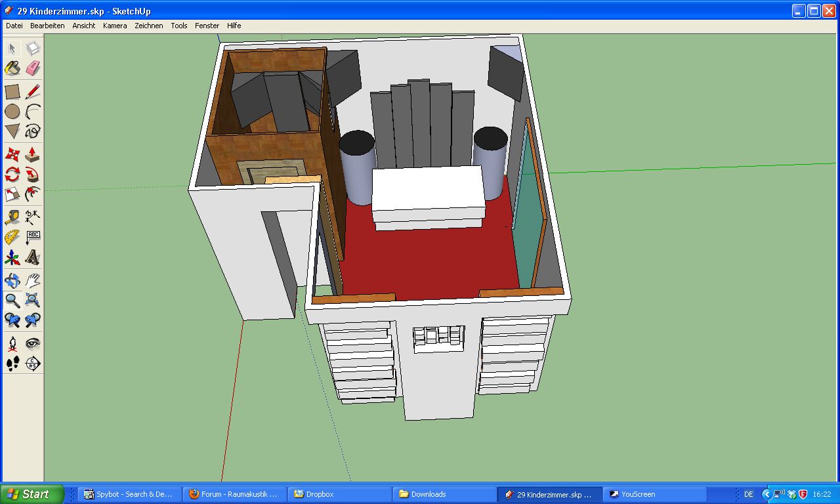Viewport: 840px width, 504px height.
Task: Choose the Make Component tool
Action: coord(33,49)
